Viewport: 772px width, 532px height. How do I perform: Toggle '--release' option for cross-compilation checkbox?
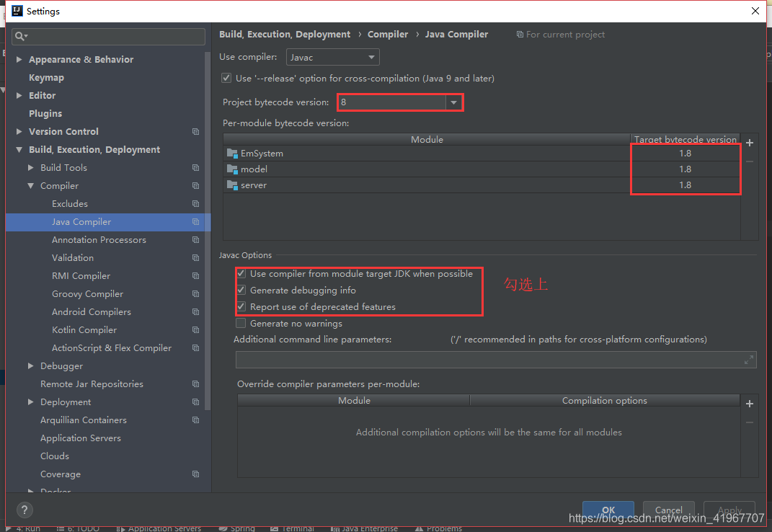point(226,78)
